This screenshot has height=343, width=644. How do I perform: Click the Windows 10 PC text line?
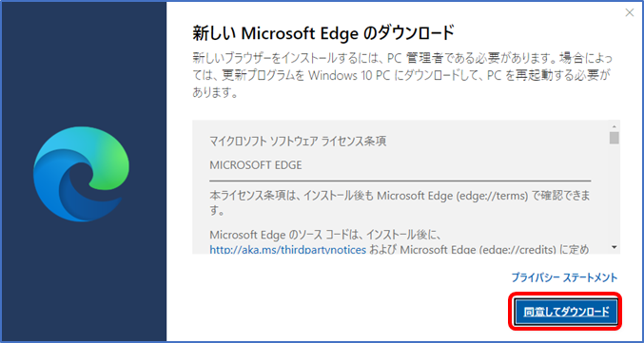[402, 75]
